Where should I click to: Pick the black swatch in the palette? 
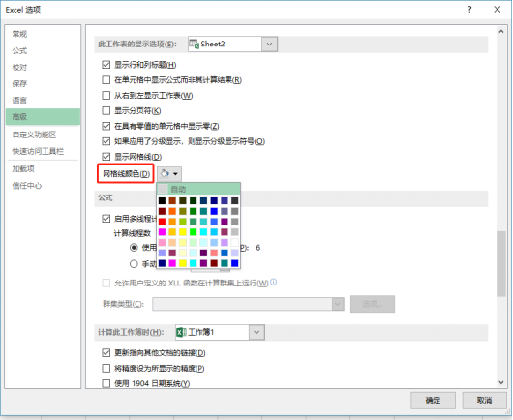[x=162, y=200]
